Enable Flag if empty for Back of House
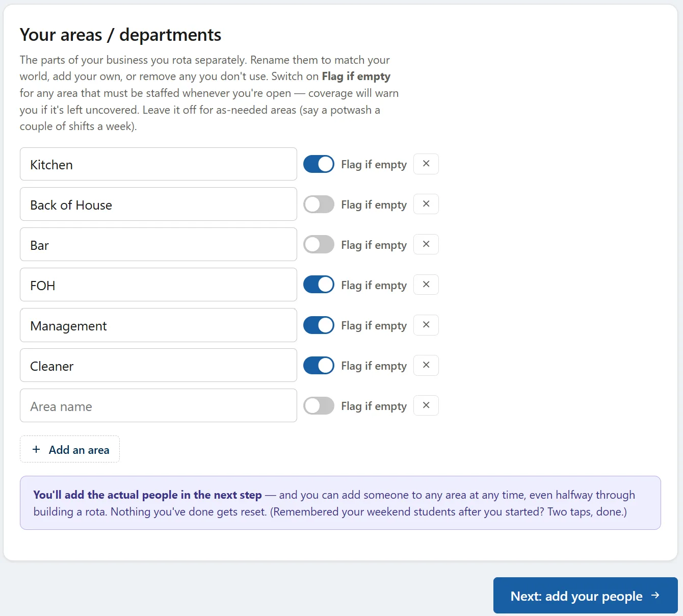The height and width of the screenshot is (616, 683). (x=319, y=204)
